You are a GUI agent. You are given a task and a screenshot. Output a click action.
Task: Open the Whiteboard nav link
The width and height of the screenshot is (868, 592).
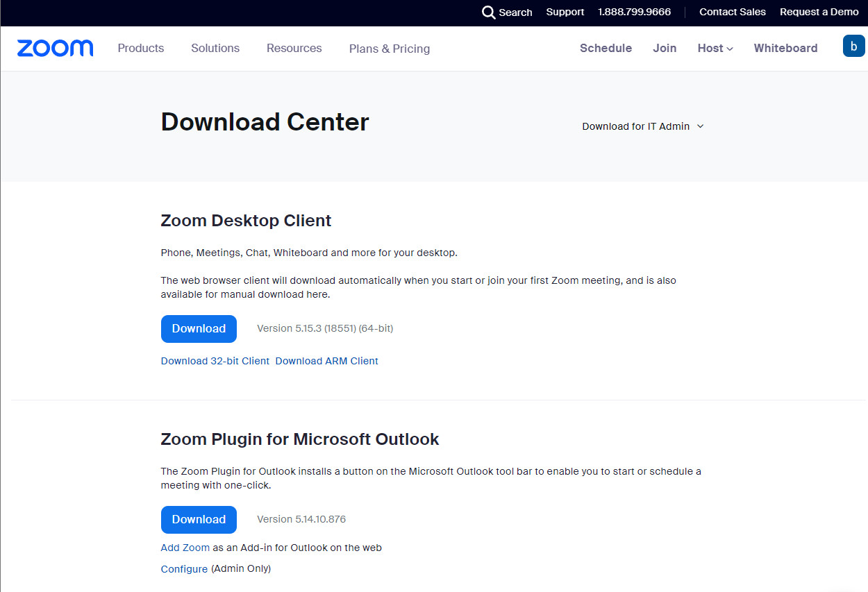[x=786, y=48]
